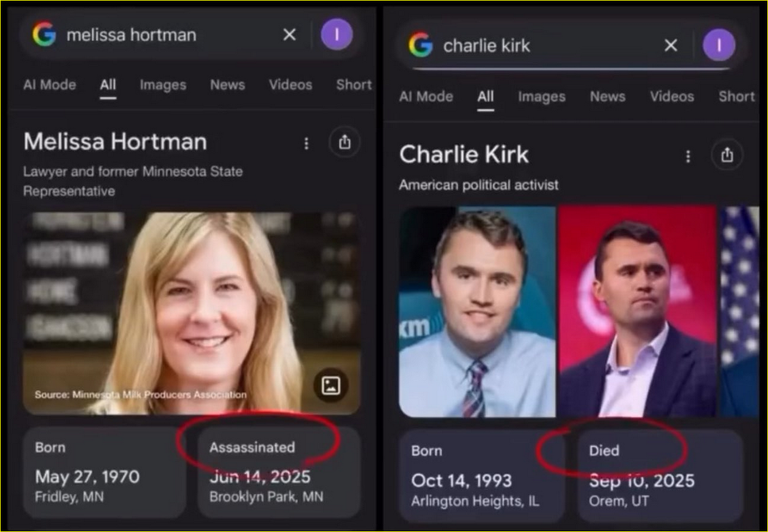Click 'Brooklyn Park, MN' location text
The height and width of the screenshot is (532, 768).
coord(266,497)
